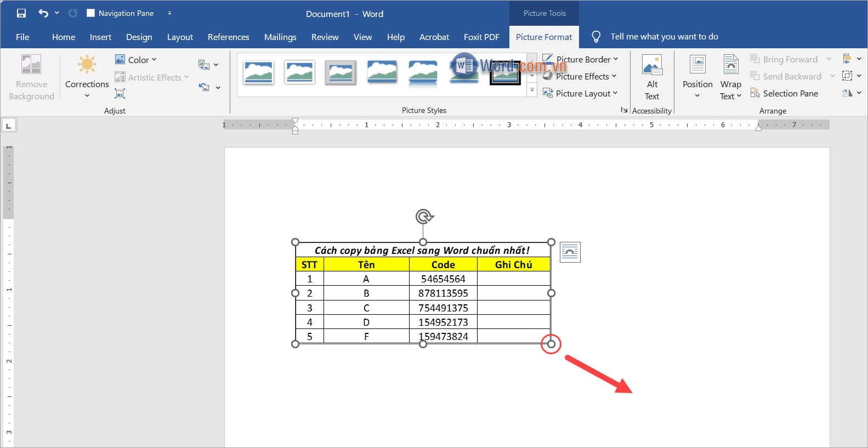Undo the last action

(43, 13)
